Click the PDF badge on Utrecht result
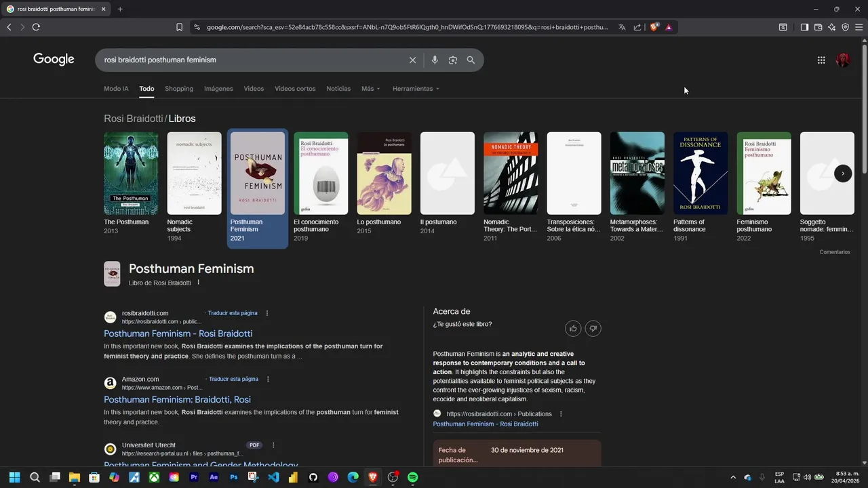The height and width of the screenshot is (488, 868). (x=254, y=445)
